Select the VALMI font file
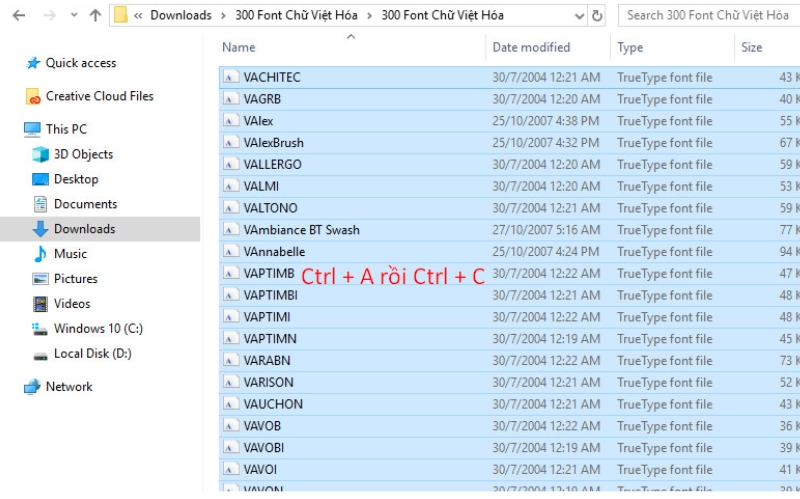800x499 pixels. click(x=261, y=186)
